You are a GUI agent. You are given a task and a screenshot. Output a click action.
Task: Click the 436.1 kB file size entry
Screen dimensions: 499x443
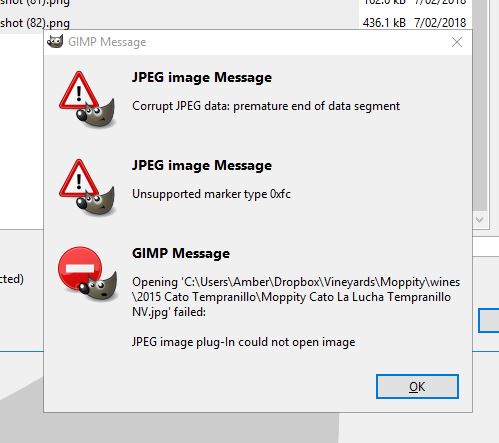[x=384, y=23]
